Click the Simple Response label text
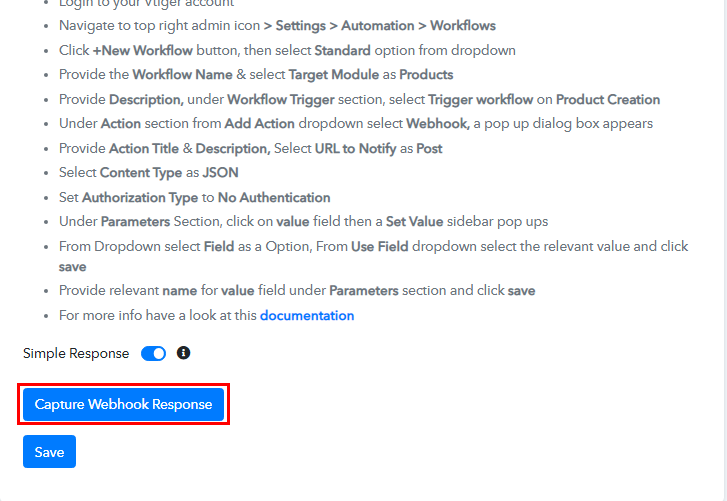 coord(76,353)
